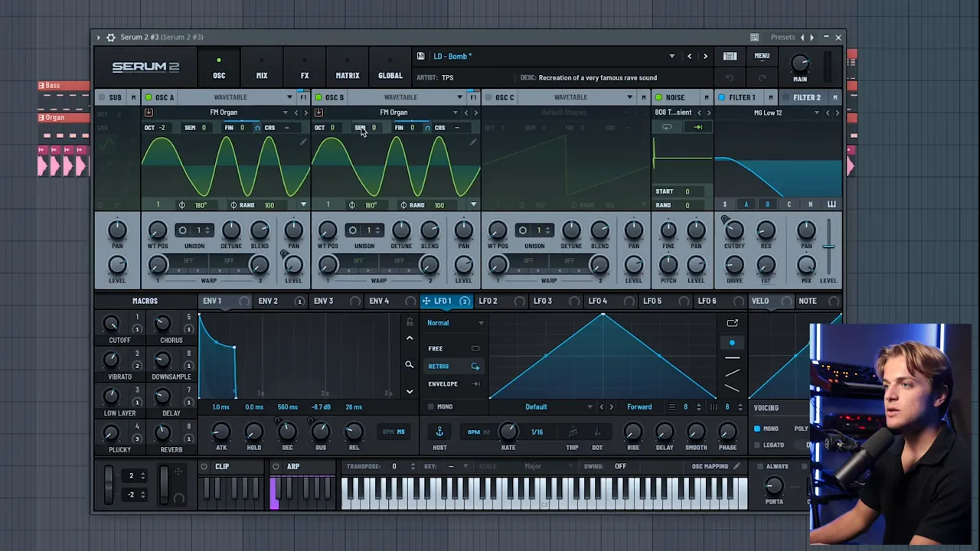
Task: Select ENVELOPE LFO trigger mode
Action: (x=443, y=384)
